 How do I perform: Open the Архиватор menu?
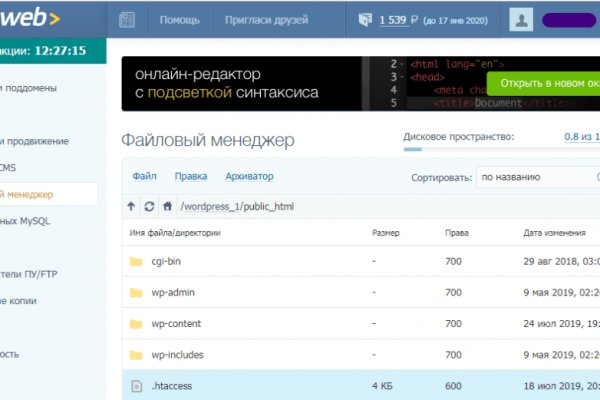pyautogui.click(x=249, y=176)
